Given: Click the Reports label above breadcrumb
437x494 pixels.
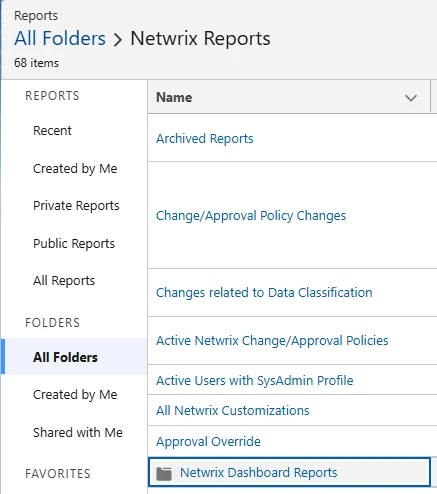Looking at the screenshot, I should point(36,16).
